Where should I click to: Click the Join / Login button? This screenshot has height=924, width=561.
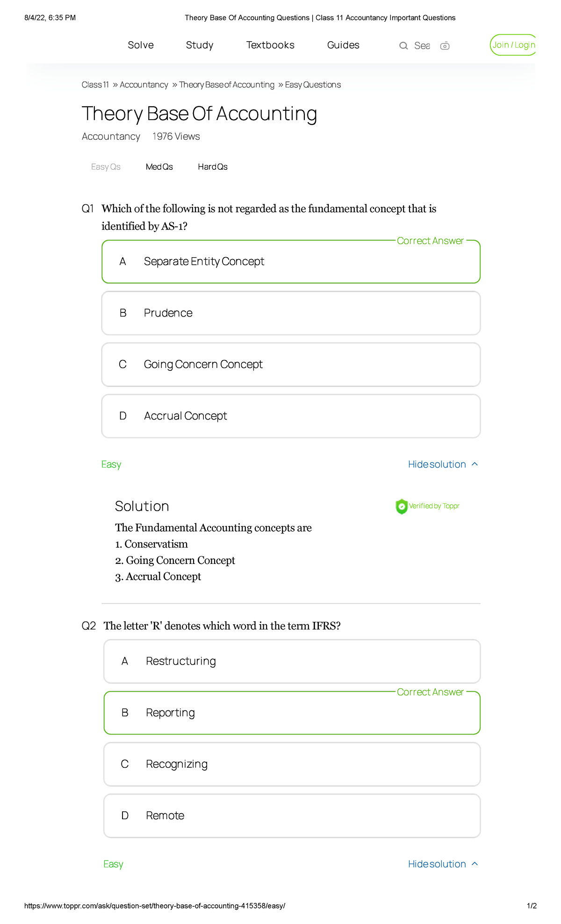(513, 45)
